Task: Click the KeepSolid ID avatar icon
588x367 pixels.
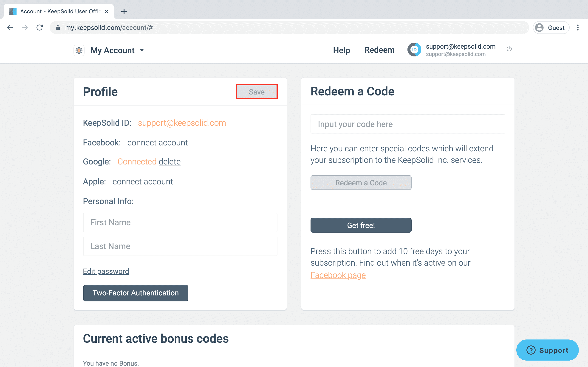Action: click(414, 50)
